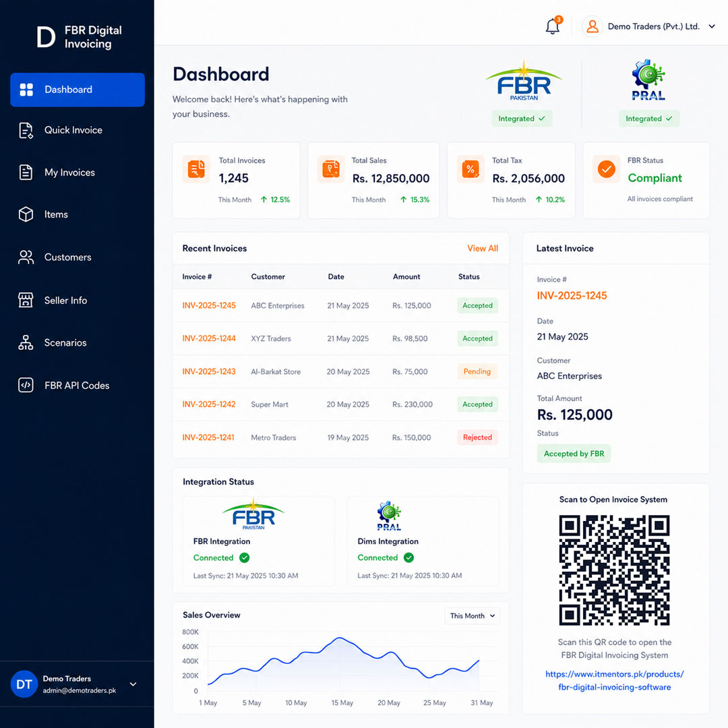Click Pending status for Al-Barkat Store
Screen dimensions: 728x728
[477, 371]
